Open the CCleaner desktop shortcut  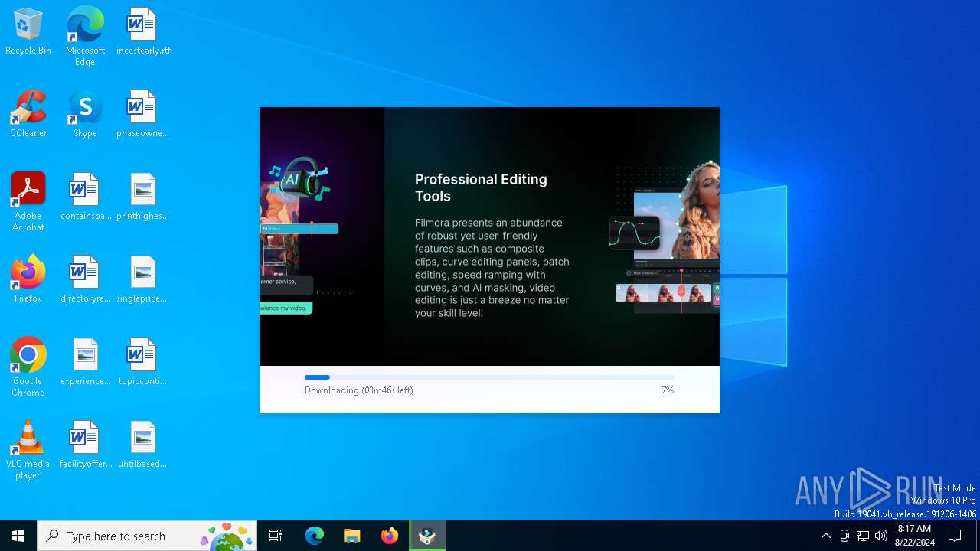28,115
